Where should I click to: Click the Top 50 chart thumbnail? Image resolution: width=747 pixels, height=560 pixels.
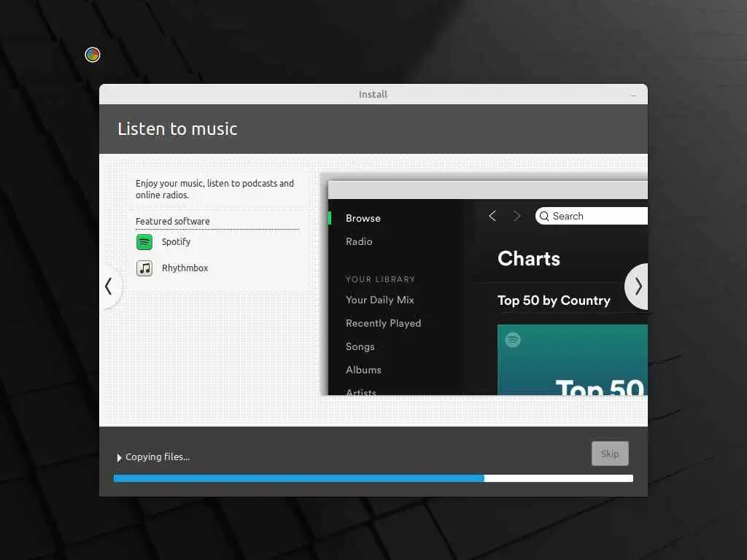click(x=572, y=359)
